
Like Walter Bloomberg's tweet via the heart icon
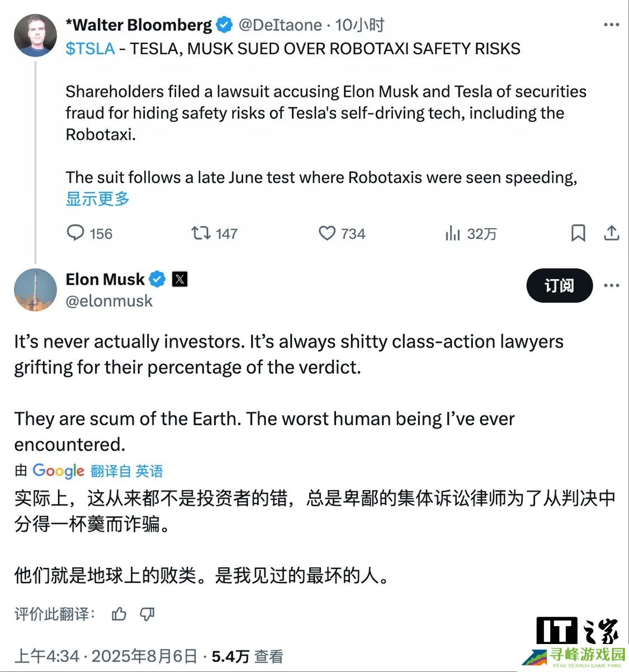(x=327, y=233)
